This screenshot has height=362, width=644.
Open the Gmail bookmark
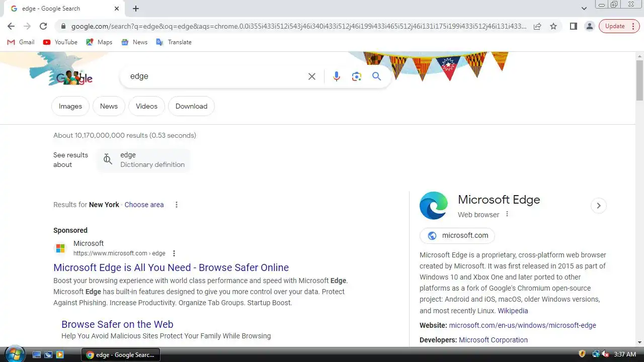point(21,42)
